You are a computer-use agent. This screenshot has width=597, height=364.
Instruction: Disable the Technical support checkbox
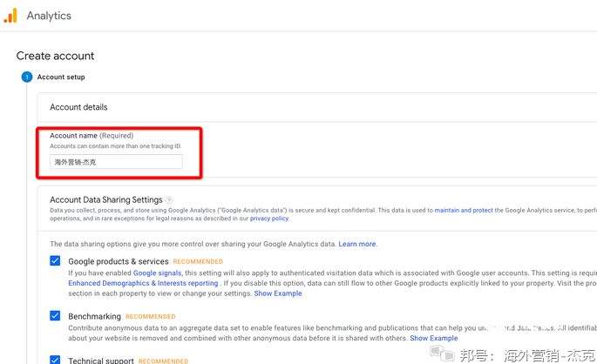coord(55,359)
